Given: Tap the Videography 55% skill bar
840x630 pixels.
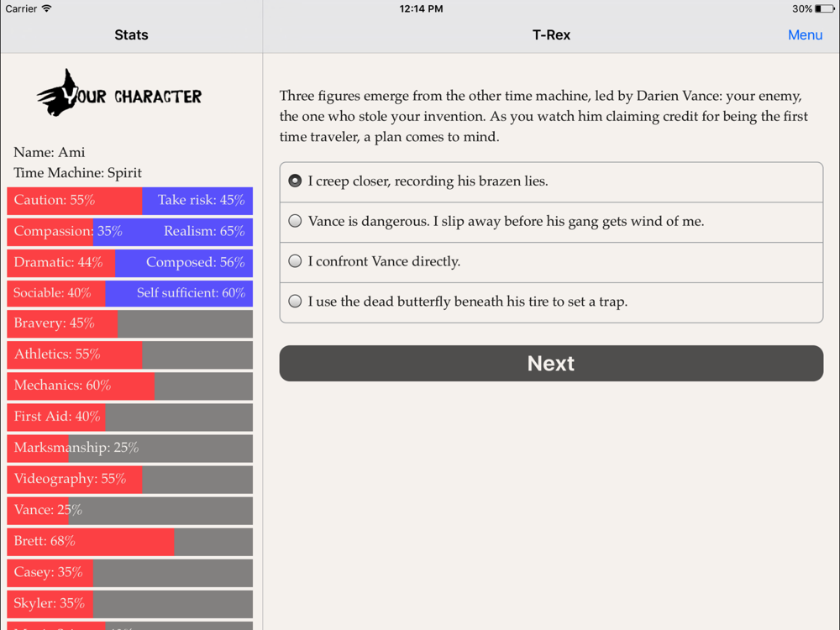Looking at the screenshot, I should 129,479.
